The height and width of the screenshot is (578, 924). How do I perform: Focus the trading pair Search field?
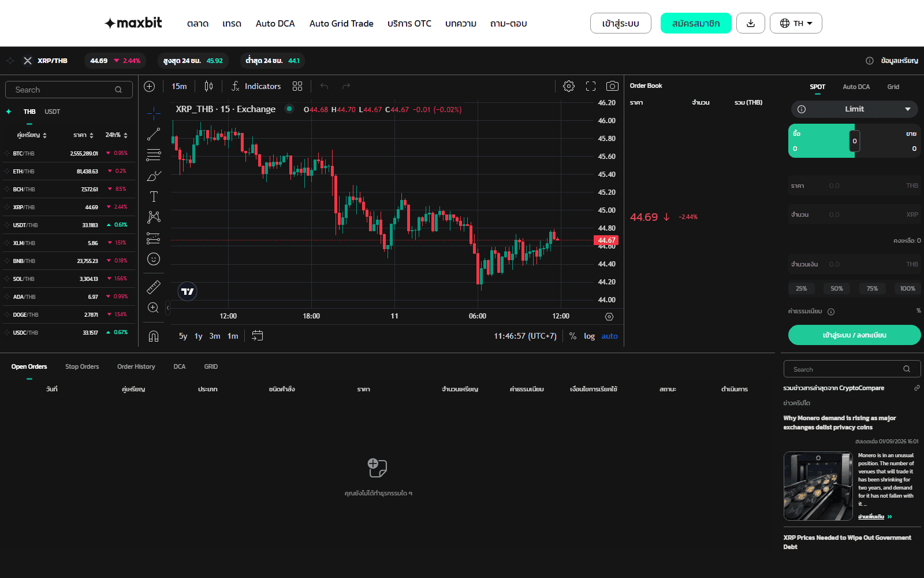point(69,90)
